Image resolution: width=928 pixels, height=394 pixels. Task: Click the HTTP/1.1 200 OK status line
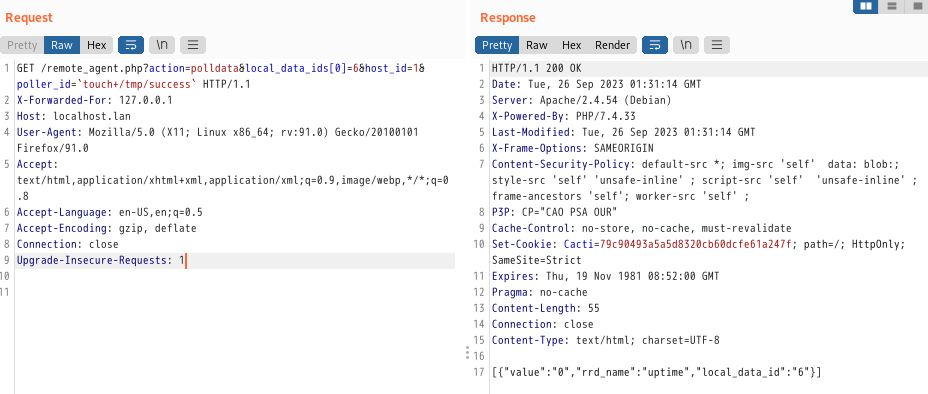pyautogui.click(x=537, y=68)
